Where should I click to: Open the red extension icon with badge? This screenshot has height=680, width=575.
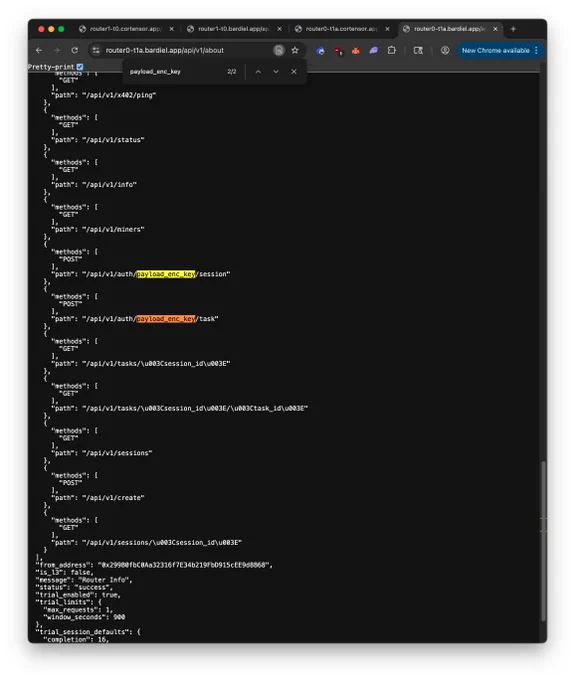pos(338,51)
